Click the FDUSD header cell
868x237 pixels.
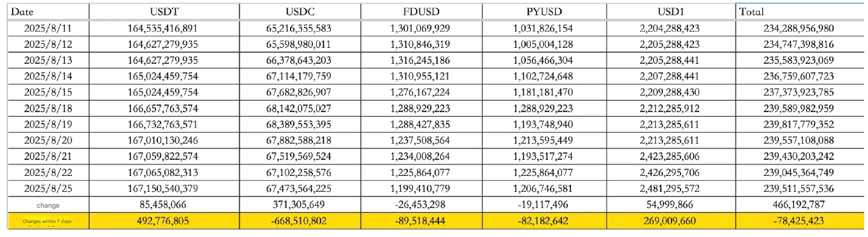pos(421,12)
